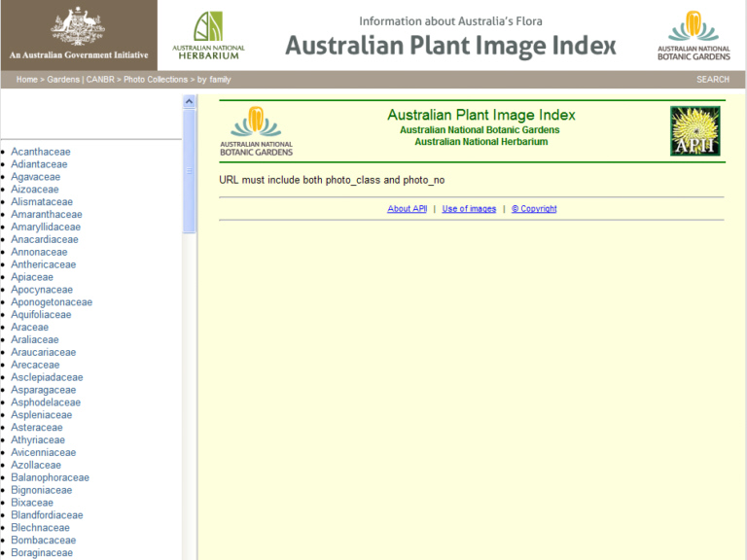Select the Arecaceae family
Viewport: 747px width, 560px height.
click(x=35, y=365)
